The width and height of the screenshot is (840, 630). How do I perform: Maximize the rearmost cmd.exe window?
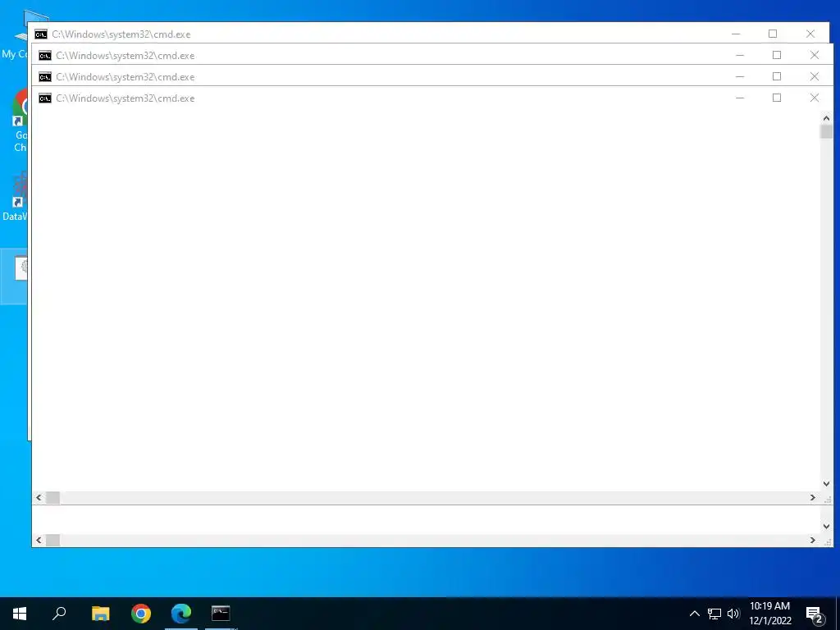773,34
